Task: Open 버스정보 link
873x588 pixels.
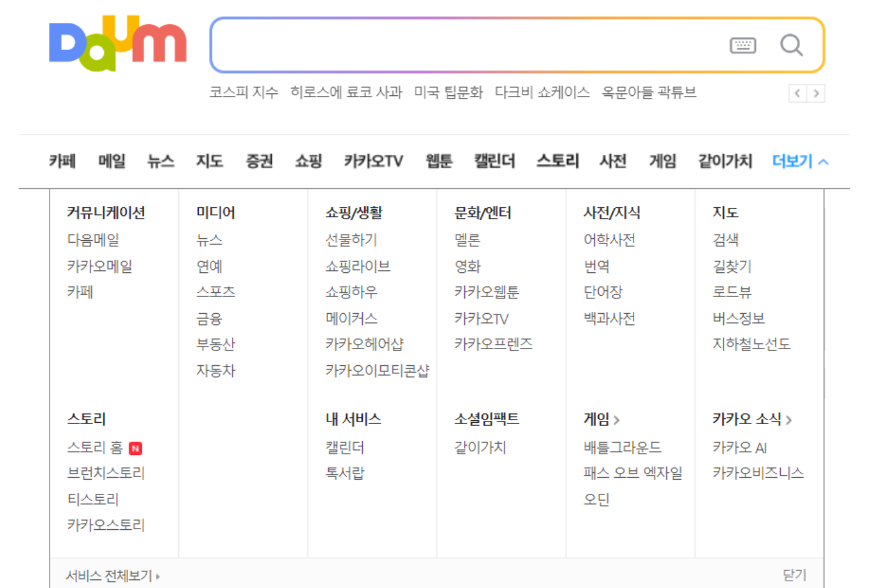Action: (x=739, y=319)
